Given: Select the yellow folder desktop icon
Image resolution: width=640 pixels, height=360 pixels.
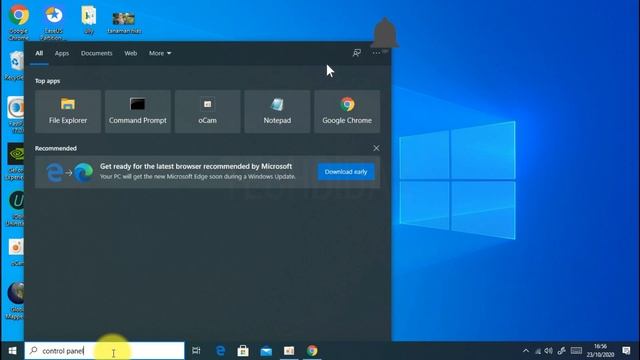Looking at the screenshot, I should click(89, 20).
